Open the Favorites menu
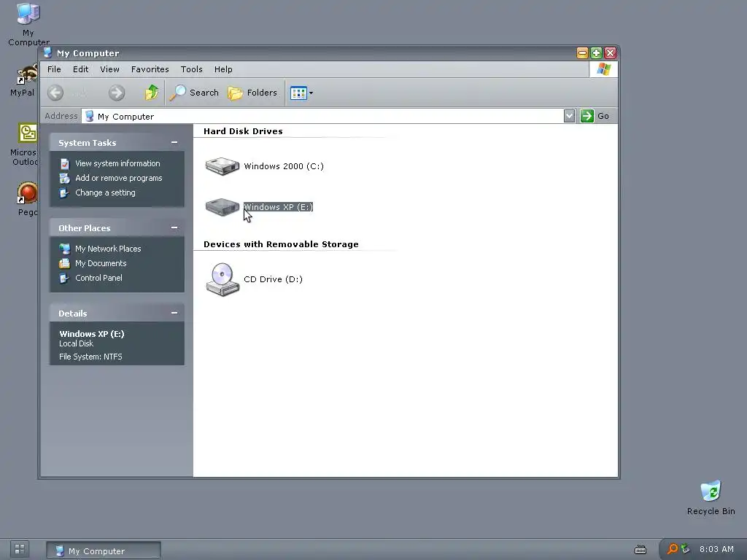Image resolution: width=747 pixels, height=560 pixels. [150, 69]
